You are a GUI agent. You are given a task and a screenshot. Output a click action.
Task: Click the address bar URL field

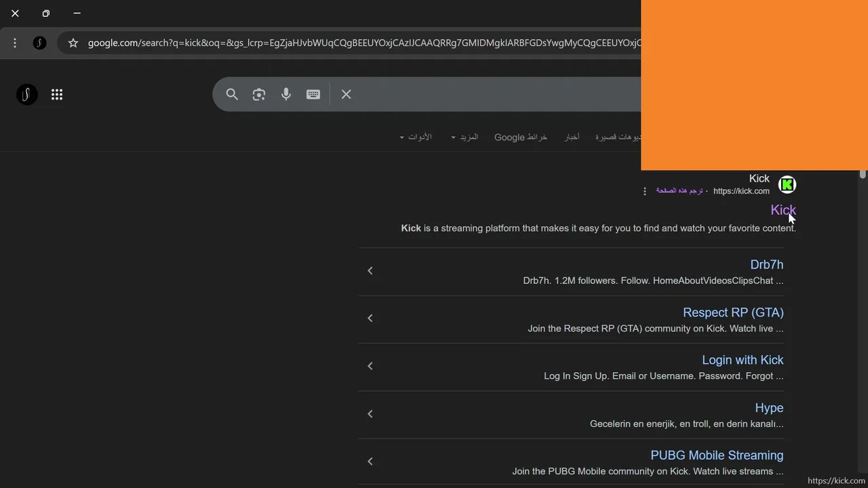click(363, 43)
